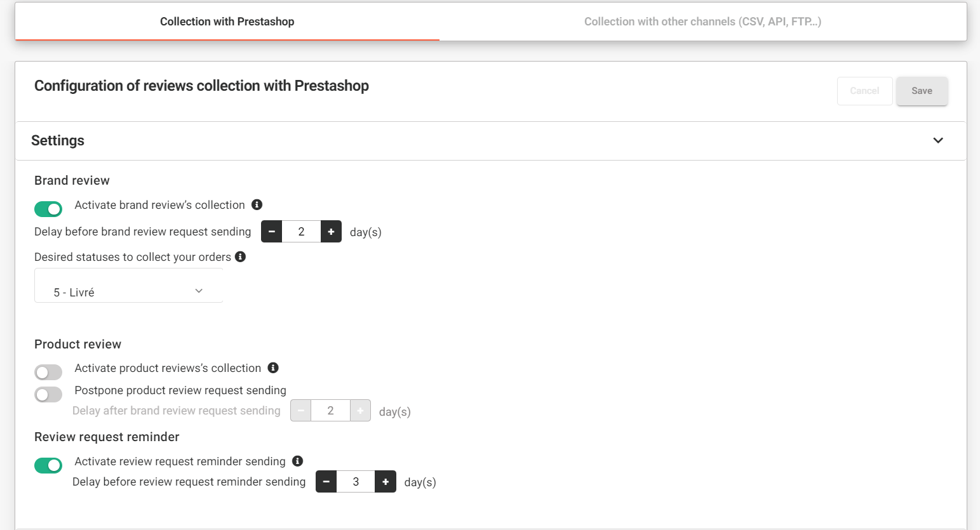Click the Save button

(x=922, y=91)
